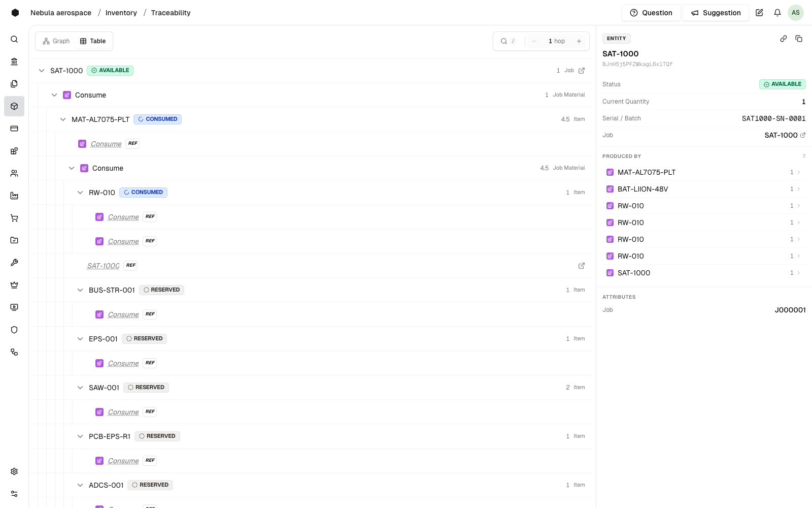Decrease the hop count with minus
The image size is (812, 508).
pyautogui.click(x=534, y=41)
